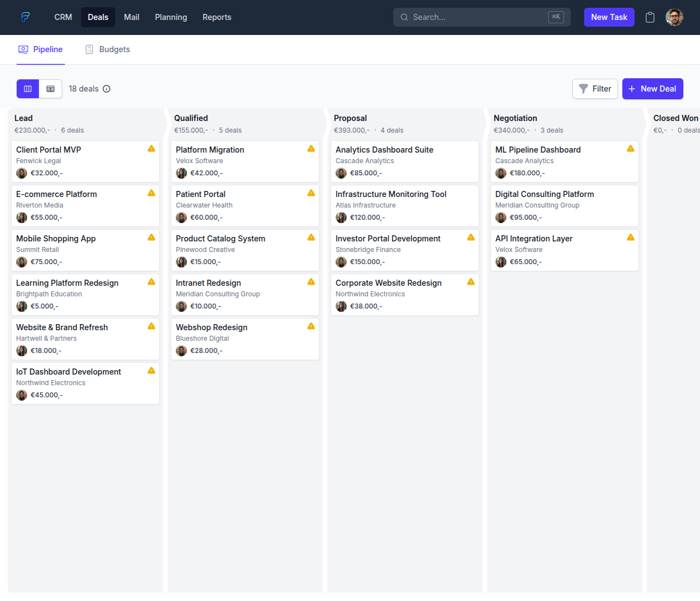Click the New Task button
700x601 pixels.
point(609,17)
